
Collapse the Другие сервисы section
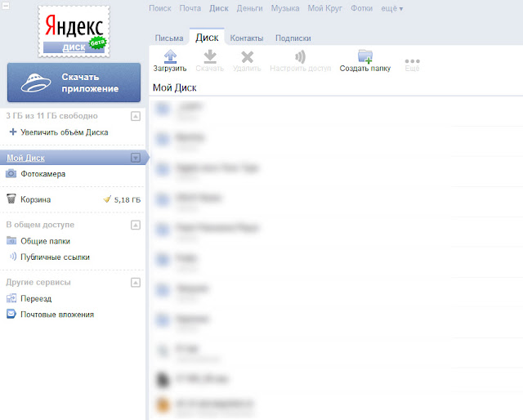coord(136,283)
